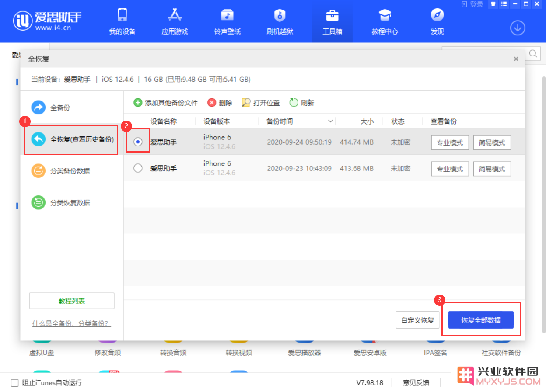Open 应用游戏 in the top navigation
Viewport: 546px width, 392px height.
(x=175, y=22)
